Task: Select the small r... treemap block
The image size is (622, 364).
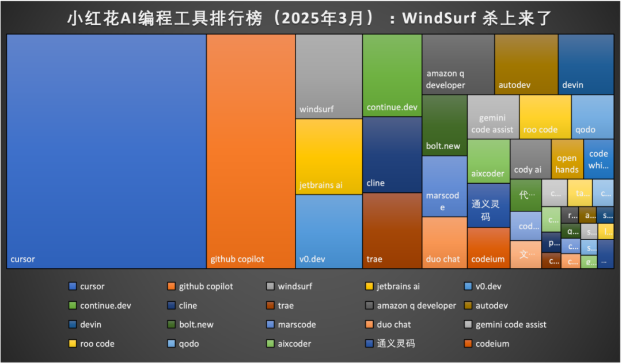Action: click(570, 215)
